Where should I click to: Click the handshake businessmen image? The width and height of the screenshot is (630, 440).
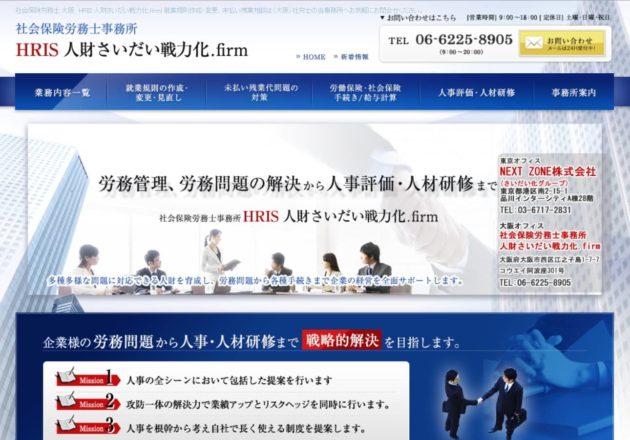click(x=484, y=404)
